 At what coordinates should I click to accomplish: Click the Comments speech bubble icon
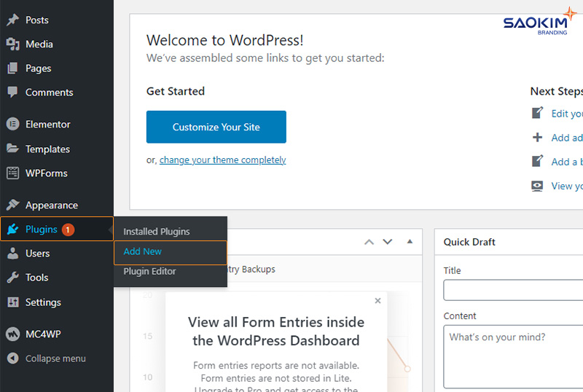coord(12,92)
